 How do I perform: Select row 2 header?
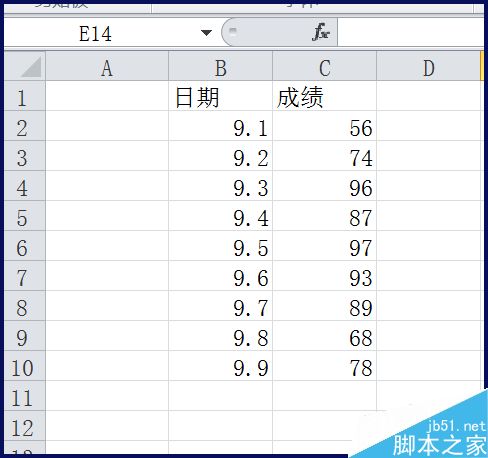[x=25, y=126]
